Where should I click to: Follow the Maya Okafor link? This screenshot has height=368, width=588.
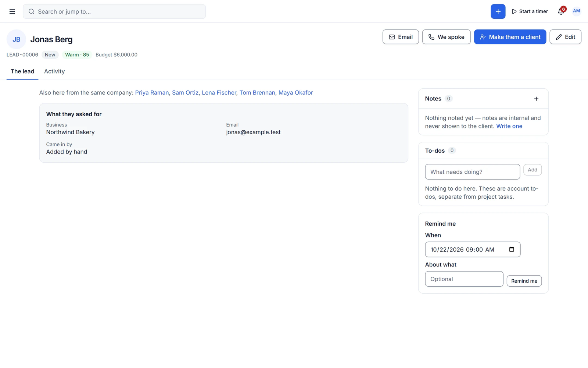295,93
